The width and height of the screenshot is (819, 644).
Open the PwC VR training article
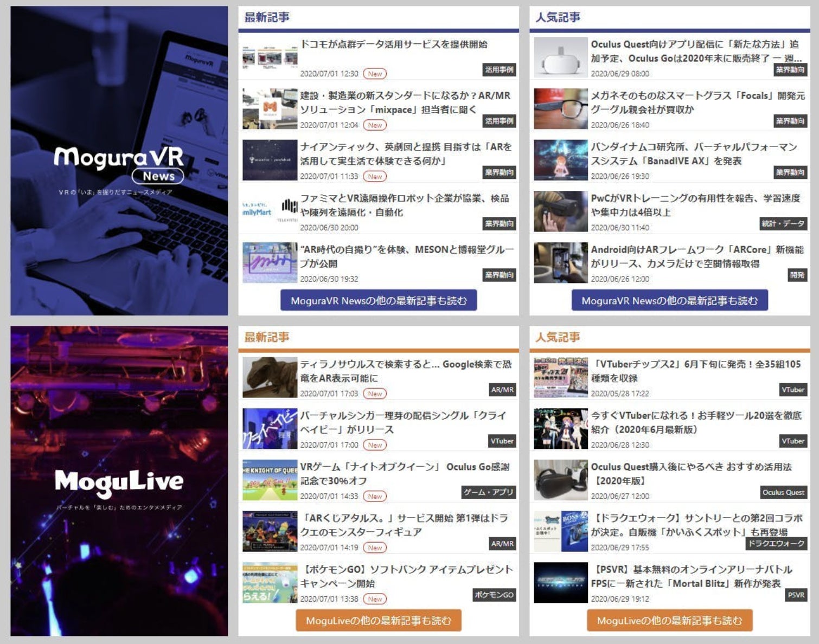(695, 205)
